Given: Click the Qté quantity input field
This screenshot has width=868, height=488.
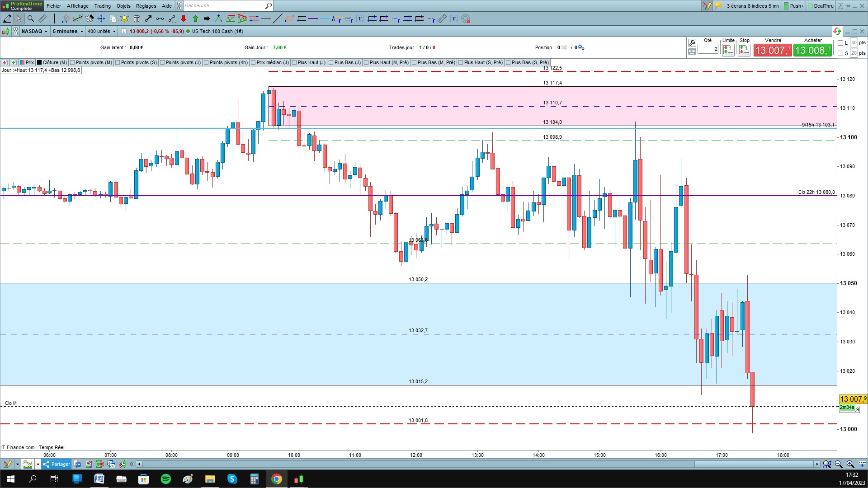Looking at the screenshot, I should coord(708,49).
